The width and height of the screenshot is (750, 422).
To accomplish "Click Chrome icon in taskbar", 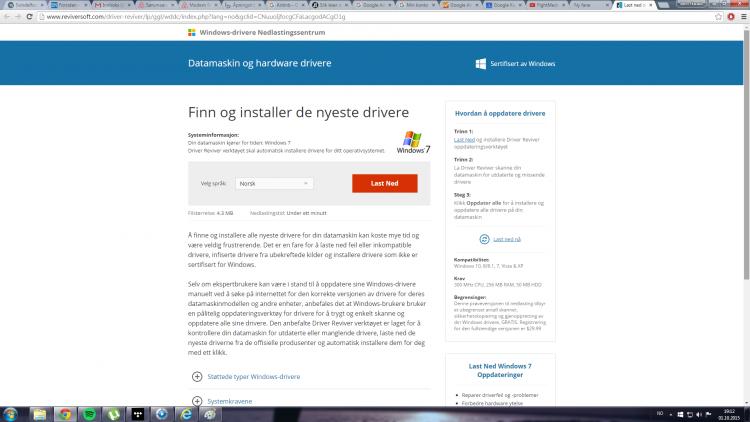I will pyautogui.click(x=65, y=414).
